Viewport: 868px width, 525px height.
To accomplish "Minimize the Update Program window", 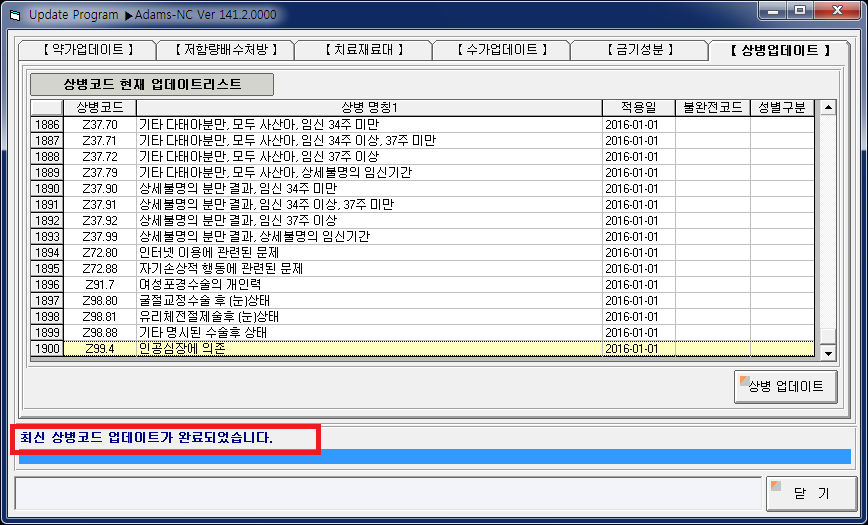I will point(774,10).
